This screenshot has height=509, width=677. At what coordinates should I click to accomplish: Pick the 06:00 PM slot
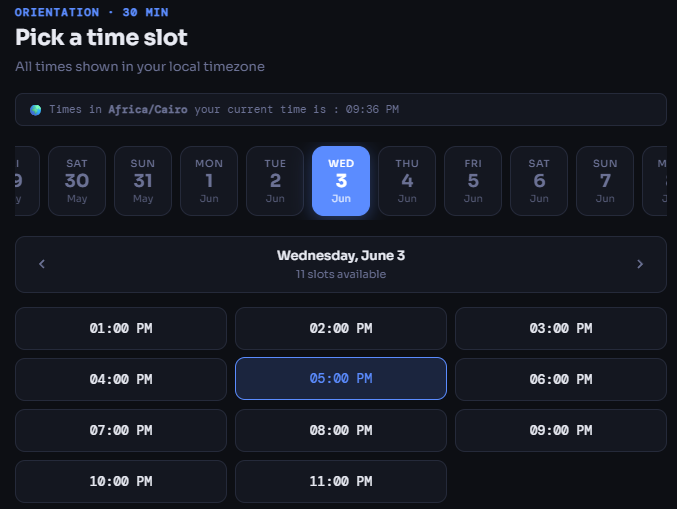[x=561, y=379]
